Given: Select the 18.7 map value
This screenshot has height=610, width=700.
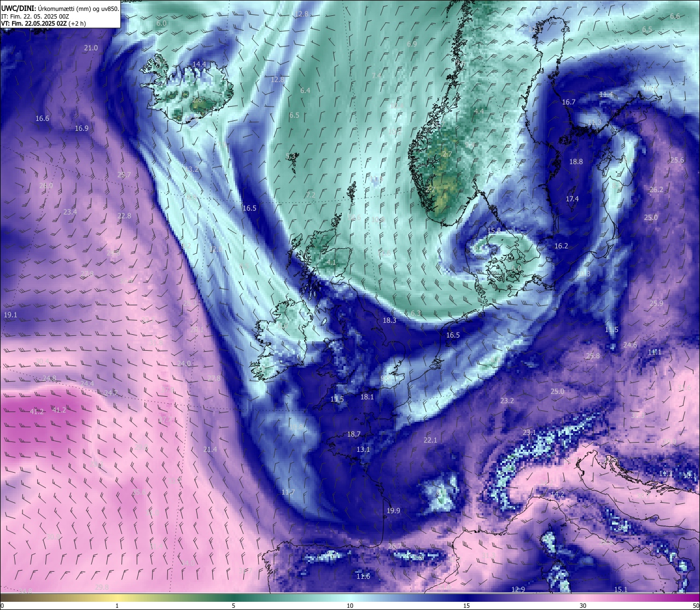Looking at the screenshot, I should [354, 434].
